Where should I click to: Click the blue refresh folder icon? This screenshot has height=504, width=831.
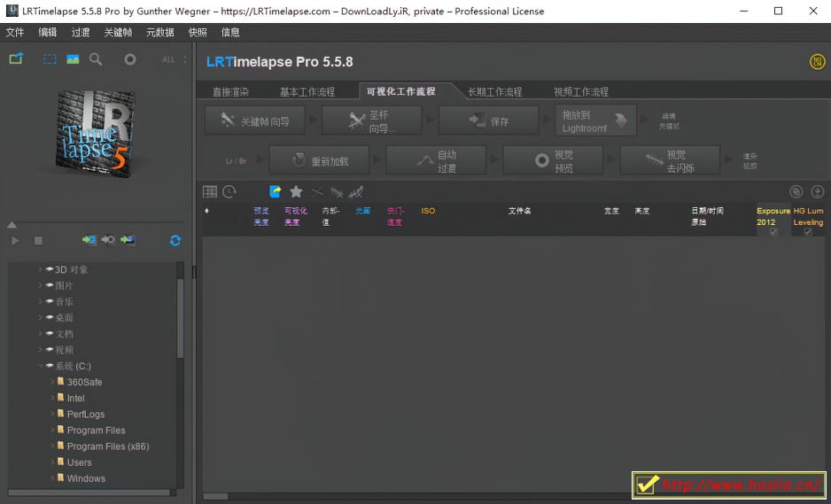pos(175,241)
